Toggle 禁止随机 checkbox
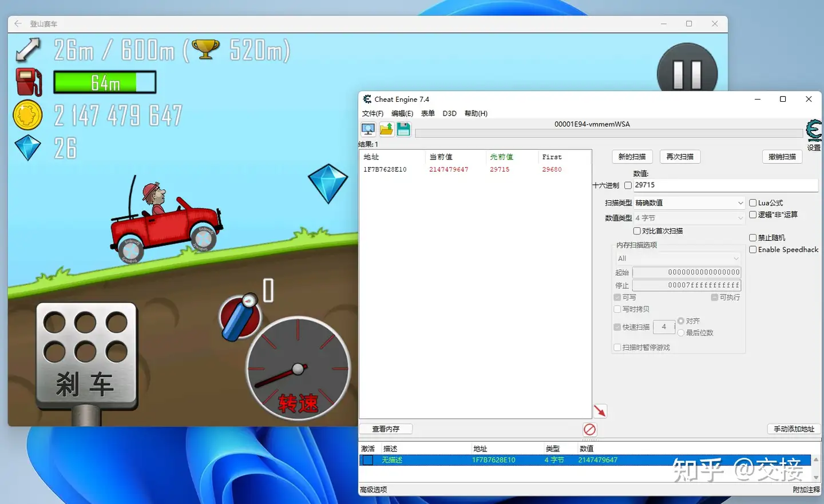Viewport: 824px width, 504px height. click(x=753, y=237)
